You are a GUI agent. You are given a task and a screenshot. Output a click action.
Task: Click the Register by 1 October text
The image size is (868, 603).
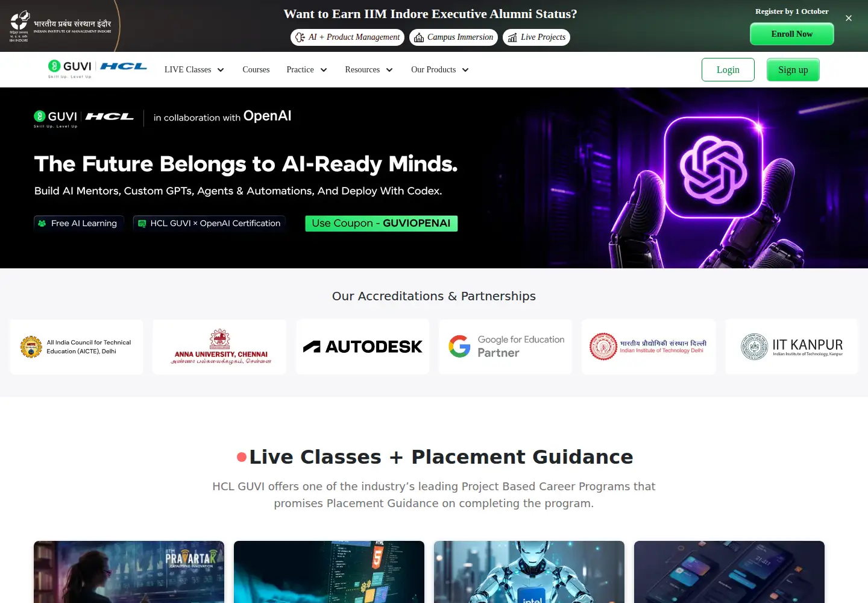tap(792, 11)
